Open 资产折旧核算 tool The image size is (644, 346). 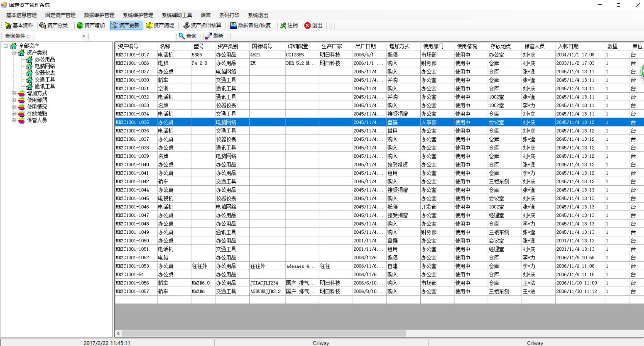(x=202, y=25)
